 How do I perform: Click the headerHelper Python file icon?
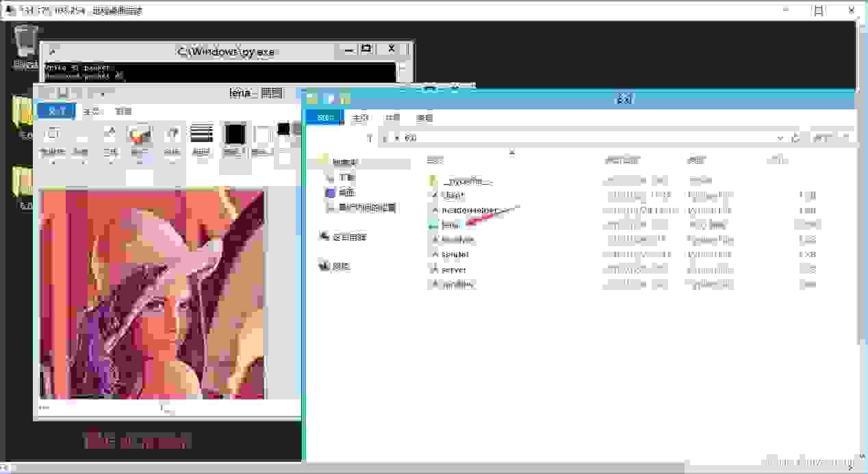(x=433, y=210)
